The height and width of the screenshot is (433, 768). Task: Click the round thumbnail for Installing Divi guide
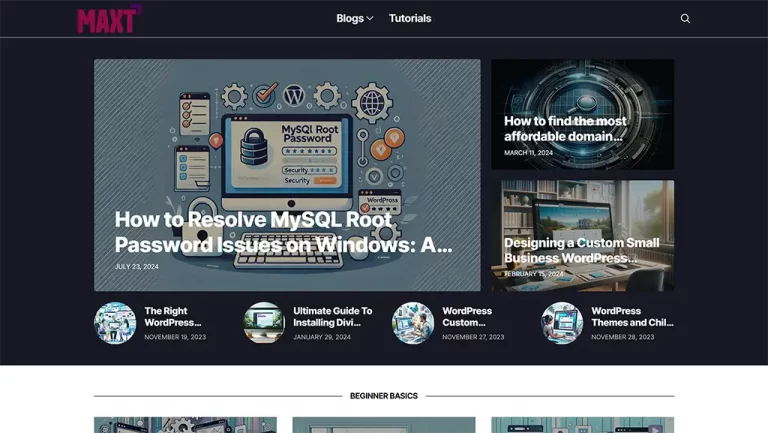(x=264, y=323)
